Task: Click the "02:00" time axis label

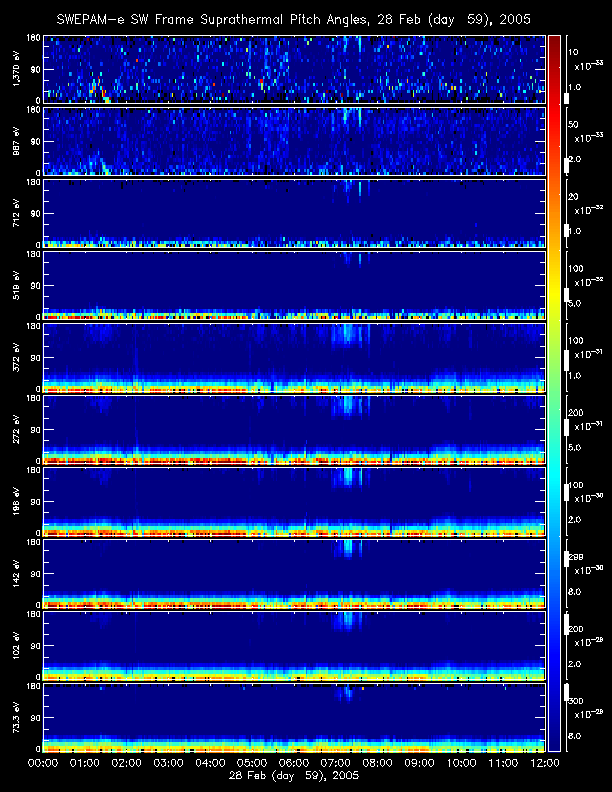Action: click(x=127, y=763)
